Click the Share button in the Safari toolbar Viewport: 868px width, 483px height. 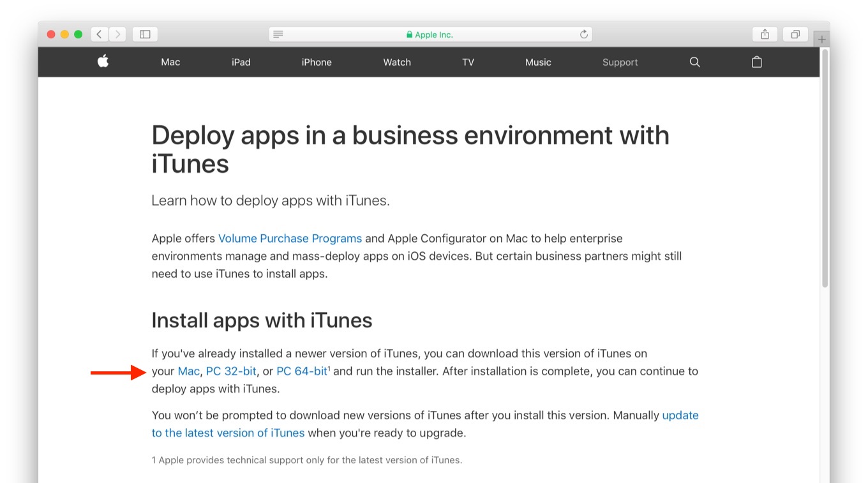[765, 34]
